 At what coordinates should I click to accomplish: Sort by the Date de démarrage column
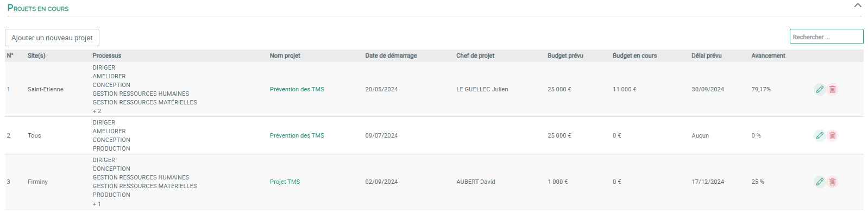click(x=391, y=55)
